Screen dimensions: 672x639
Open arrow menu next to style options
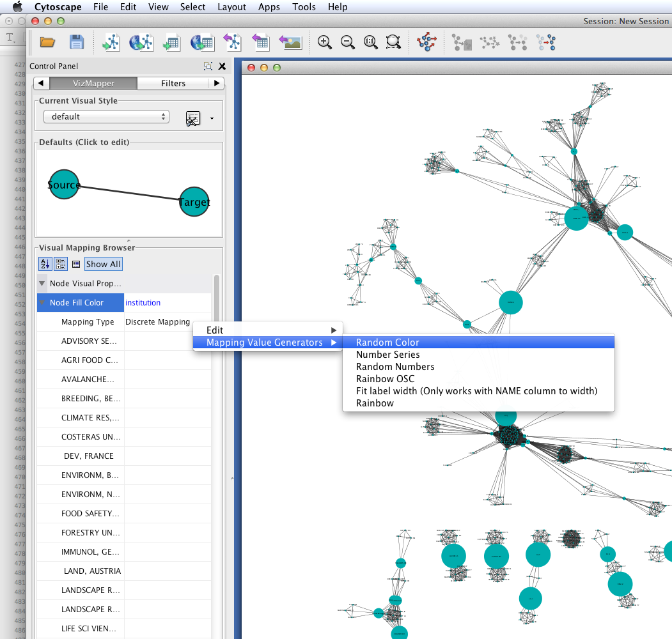212,119
